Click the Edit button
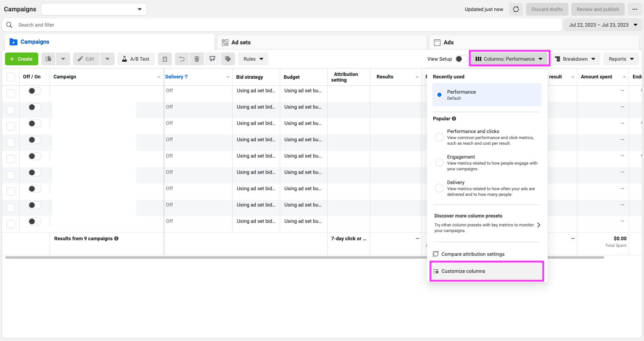 click(x=87, y=59)
